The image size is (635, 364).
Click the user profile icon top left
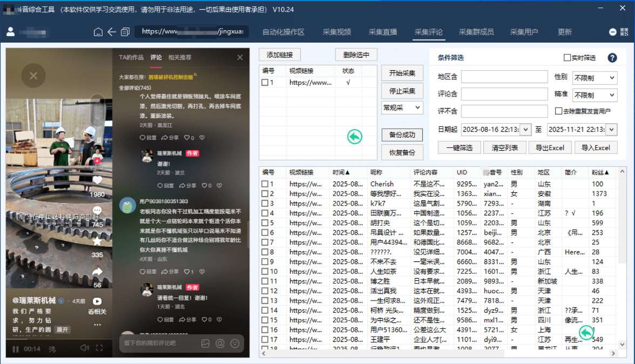pos(10,32)
